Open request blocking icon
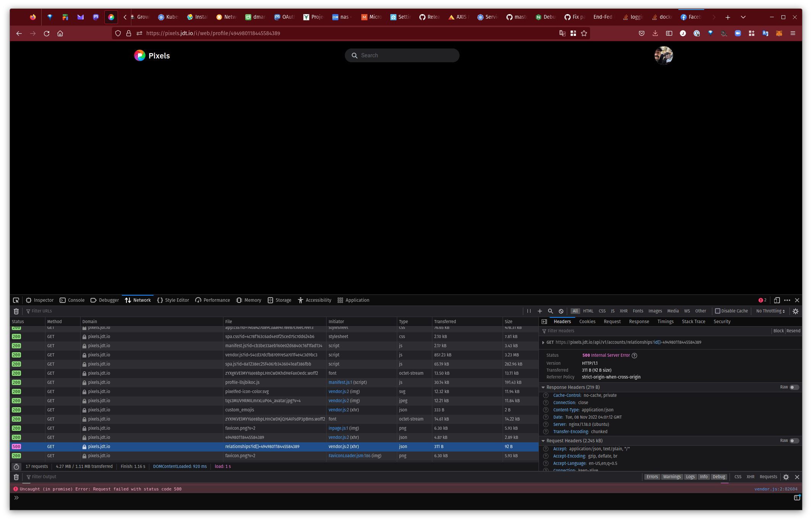Viewport: 812px width, 521px height. pos(561,311)
